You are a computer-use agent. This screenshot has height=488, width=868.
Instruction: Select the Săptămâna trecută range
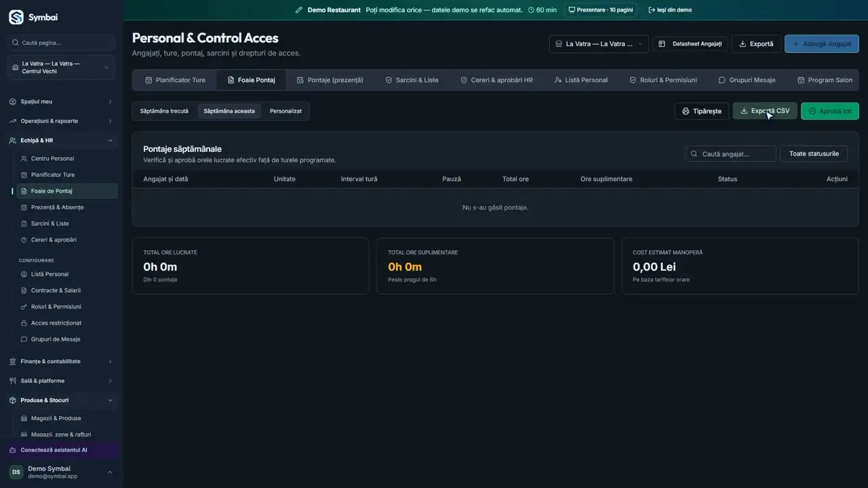click(x=164, y=111)
